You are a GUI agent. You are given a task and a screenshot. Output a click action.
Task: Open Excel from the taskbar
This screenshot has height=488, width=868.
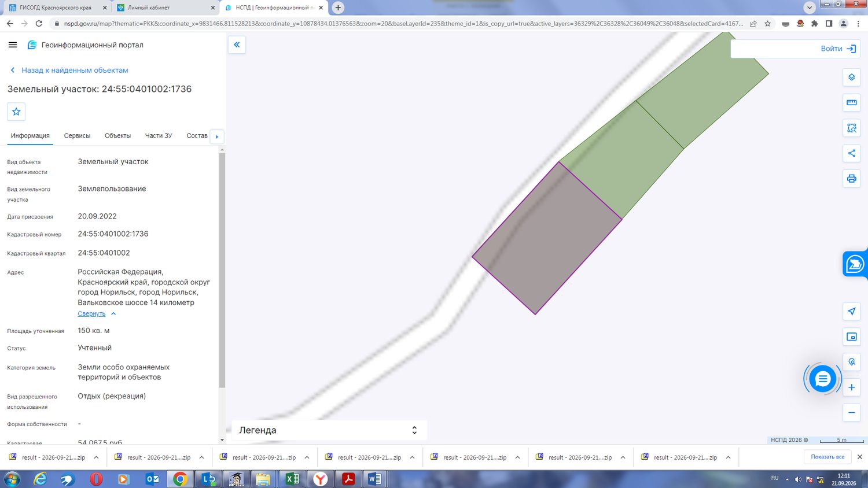[x=292, y=479]
